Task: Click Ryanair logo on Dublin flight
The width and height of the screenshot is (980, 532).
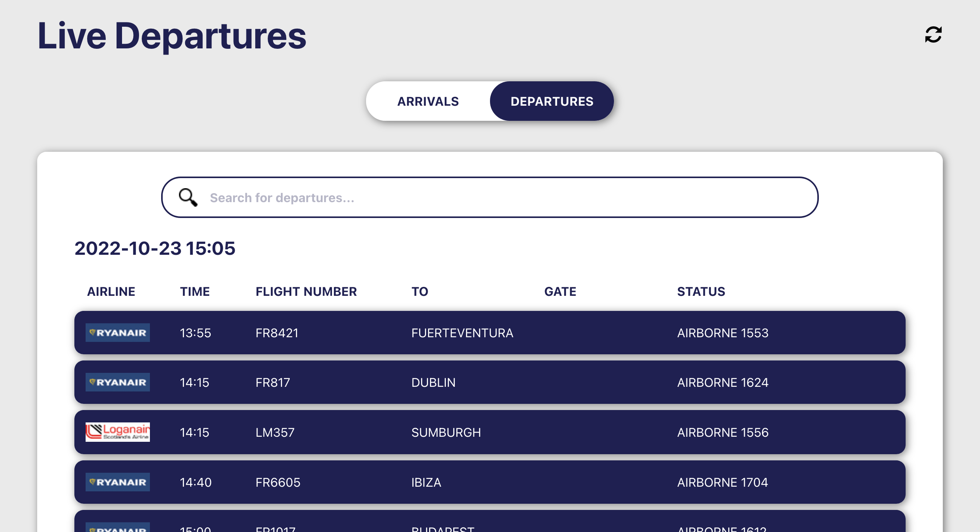Action: pos(118,382)
